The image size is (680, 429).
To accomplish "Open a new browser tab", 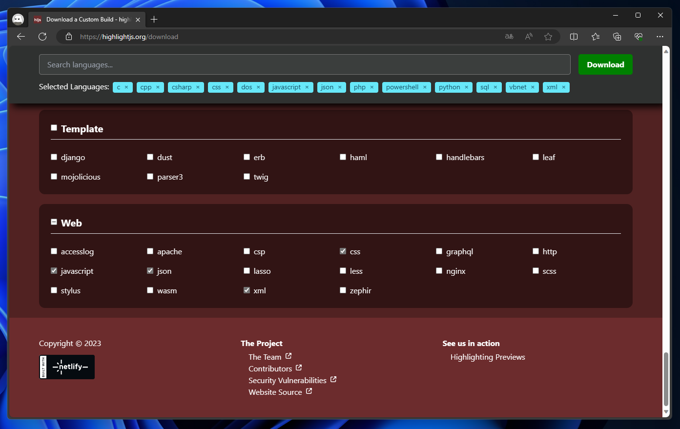I will coord(154,20).
